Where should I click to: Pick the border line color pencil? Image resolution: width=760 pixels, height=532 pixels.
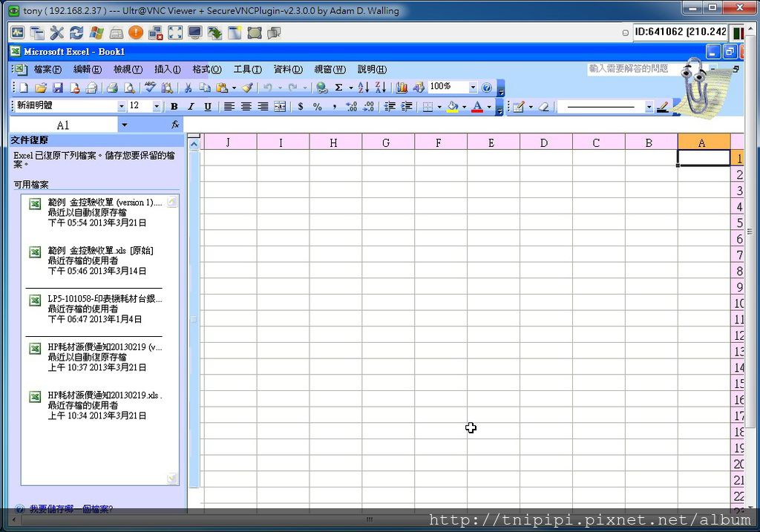(x=663, y=107)
